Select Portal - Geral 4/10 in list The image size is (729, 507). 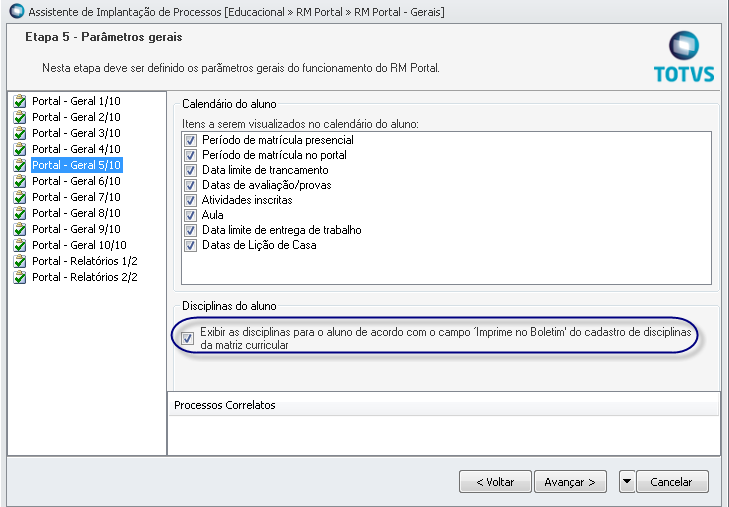click(x=76, y=149)
